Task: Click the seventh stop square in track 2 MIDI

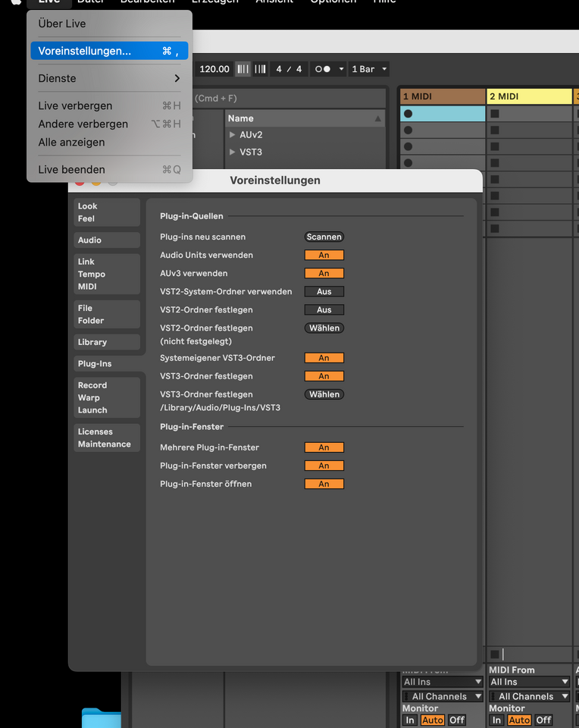Action: click(495, 212)
